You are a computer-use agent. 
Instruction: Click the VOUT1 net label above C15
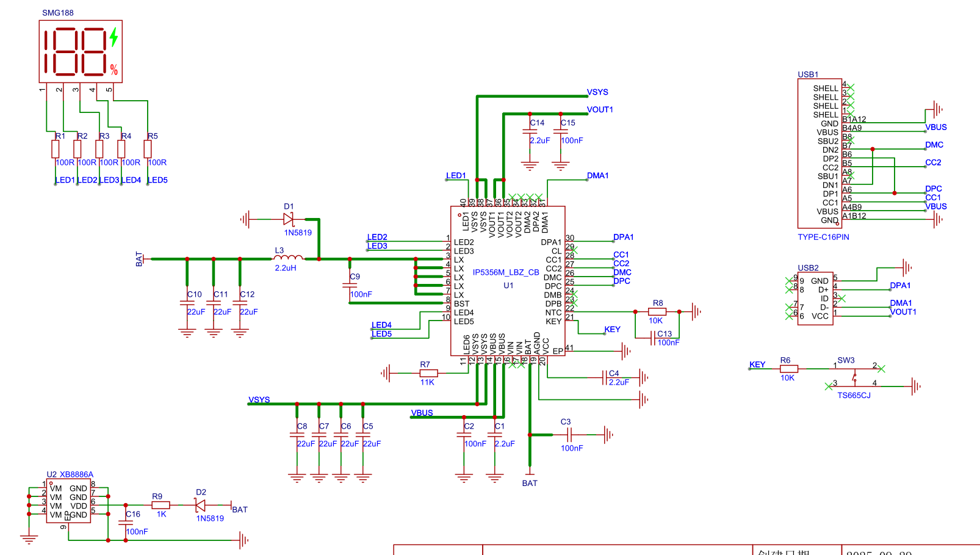pos(600,110)
